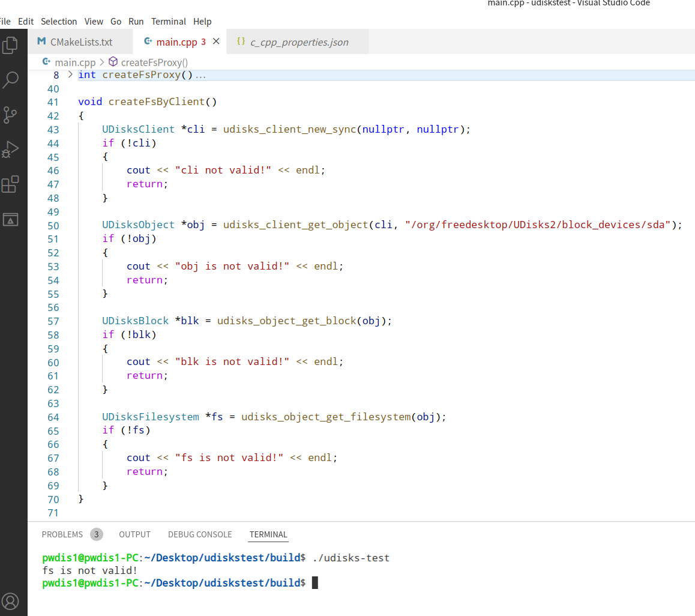Click the terminal prompt cursor
The height and width of the screenshot is (616, 695).
tap(315, 582)
